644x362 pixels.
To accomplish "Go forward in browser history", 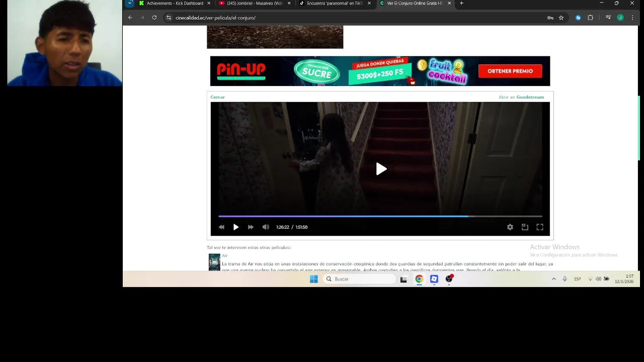I will click(142, 18).
